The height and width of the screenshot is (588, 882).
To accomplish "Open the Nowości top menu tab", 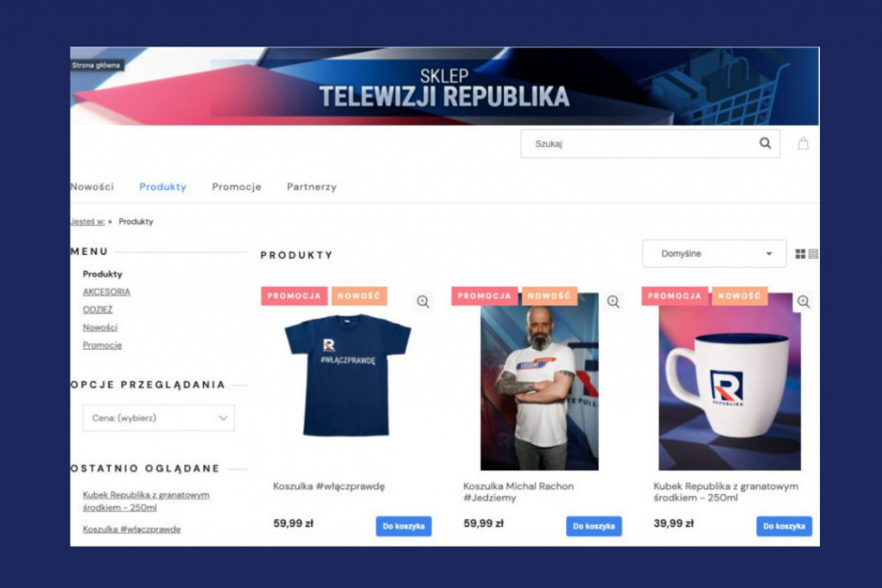I will pyautogui.click(x=92, y=187).
